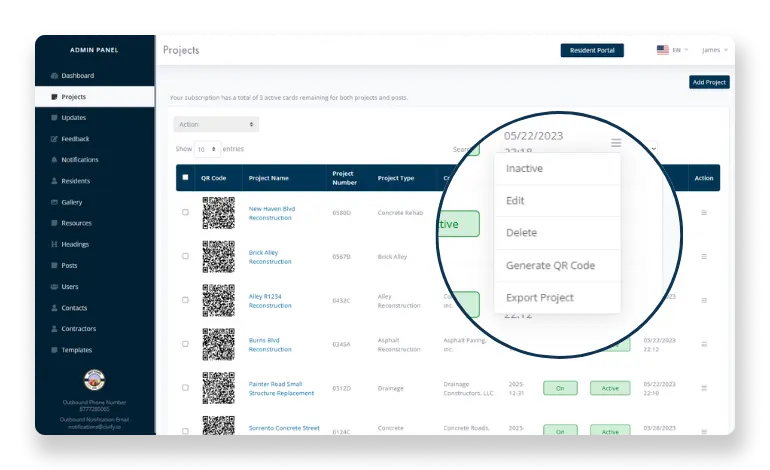Open the Dashboard icon in sidebar
Viewport: 770px width, 470px height.
(54, 76)
